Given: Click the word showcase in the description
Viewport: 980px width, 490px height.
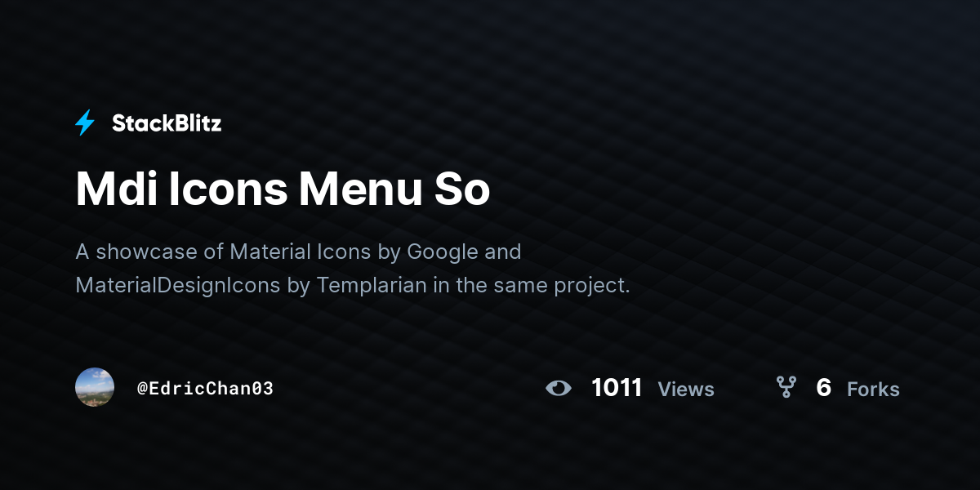Looking at the screenshot, I should pyautogui.click(x=147, y=252).
